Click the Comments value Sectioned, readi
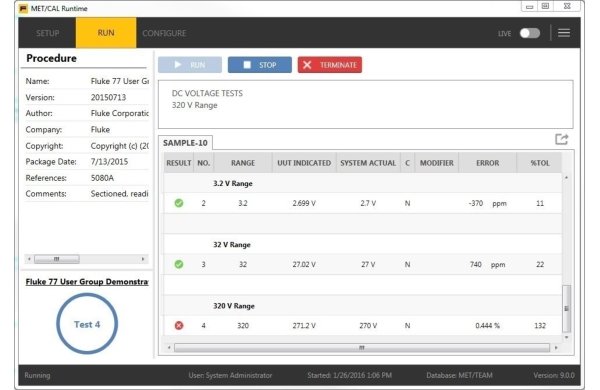Viewport: 600px width, 390px height. 119,194
